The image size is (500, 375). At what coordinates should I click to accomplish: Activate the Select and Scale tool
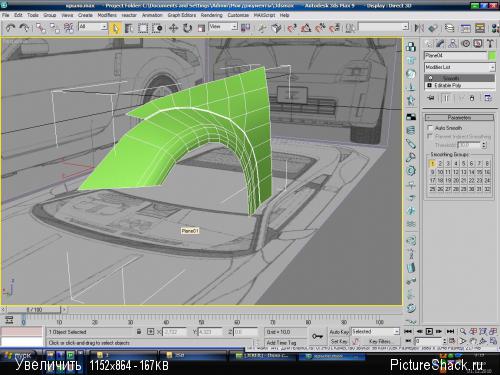[201, 28]
